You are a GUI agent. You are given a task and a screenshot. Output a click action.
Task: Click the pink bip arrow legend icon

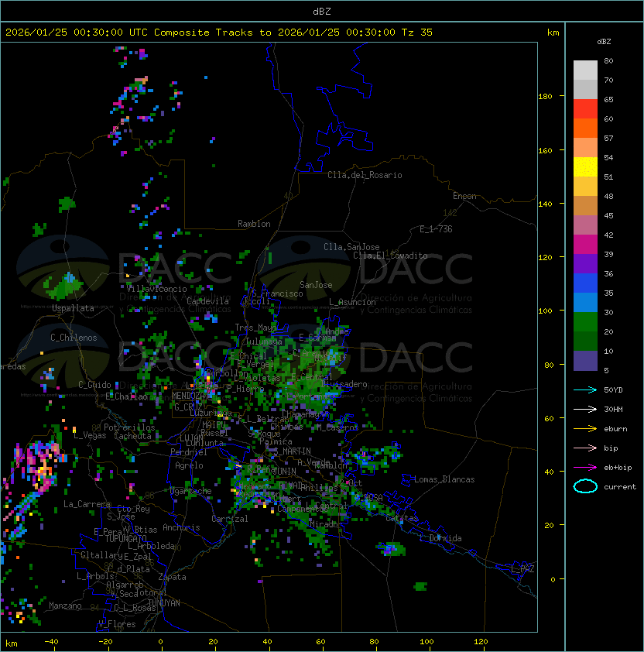coord(585,448)
